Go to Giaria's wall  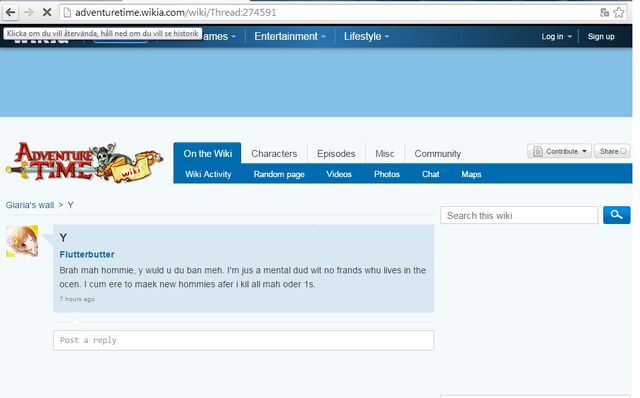[x=30, y=205]
